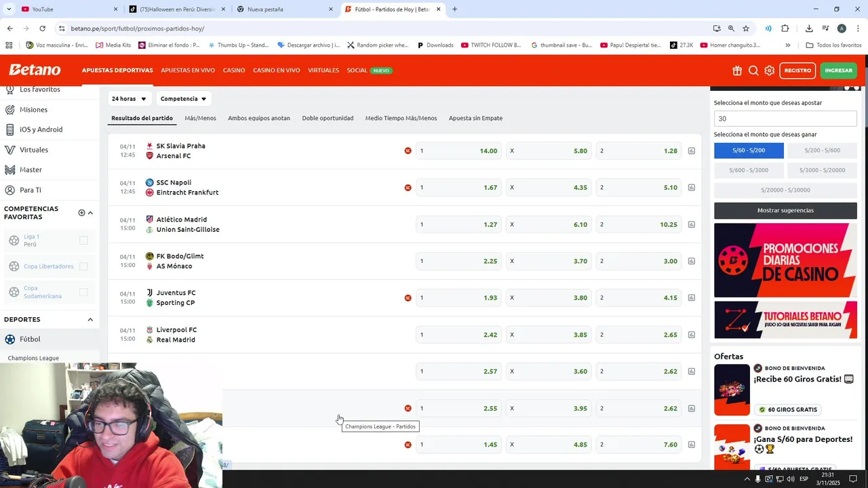Bet on Liverpool FC win at 2.42
Image resolution: width=868 pixels, height=488 pixels.
(458, 335)
